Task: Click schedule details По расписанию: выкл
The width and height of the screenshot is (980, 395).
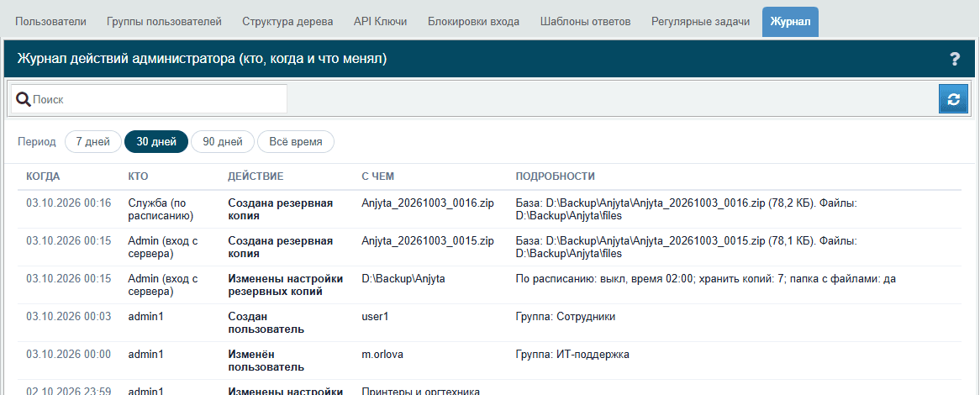Action: 706,279
